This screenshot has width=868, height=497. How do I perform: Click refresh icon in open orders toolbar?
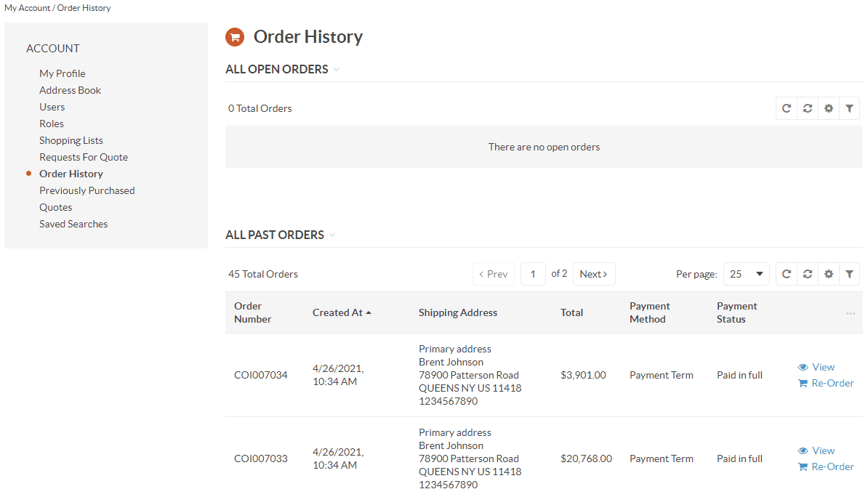pyautogui.click(x=786, y=108)
